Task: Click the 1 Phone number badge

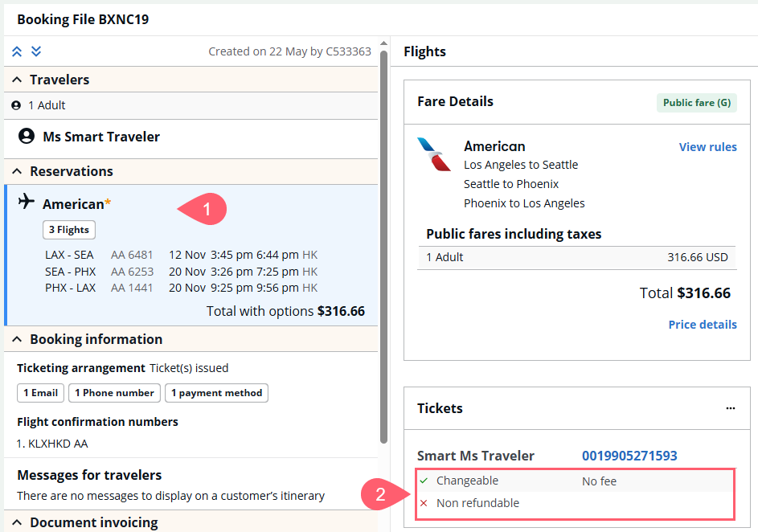Action: [x=114, y=393]
